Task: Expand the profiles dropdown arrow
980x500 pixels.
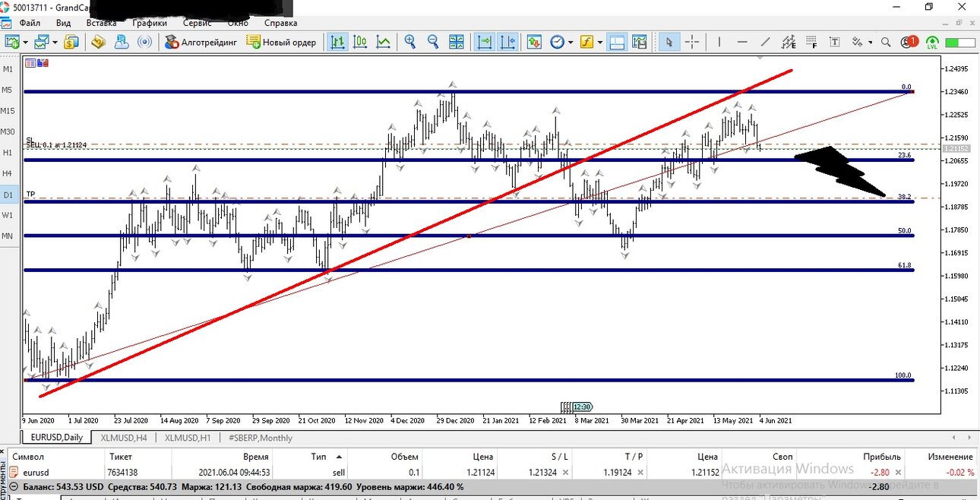Action: pyautogui.click(x=55, y=43)
